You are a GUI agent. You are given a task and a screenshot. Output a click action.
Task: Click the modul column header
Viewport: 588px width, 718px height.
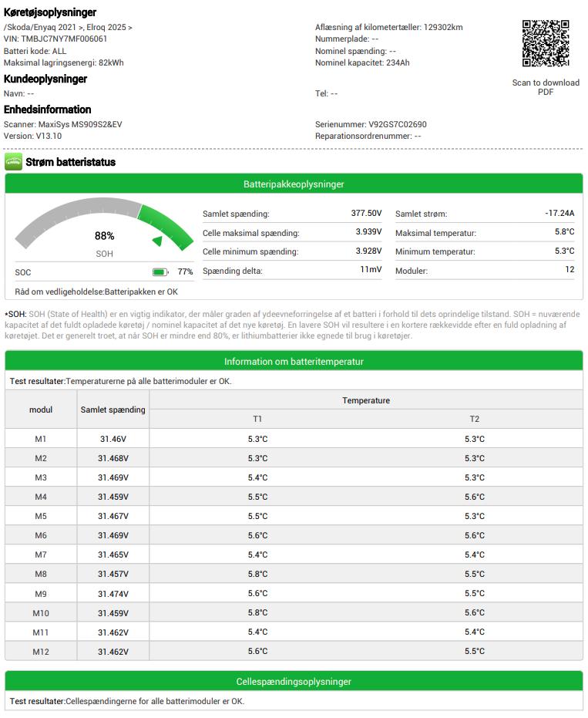pos(41,410)
